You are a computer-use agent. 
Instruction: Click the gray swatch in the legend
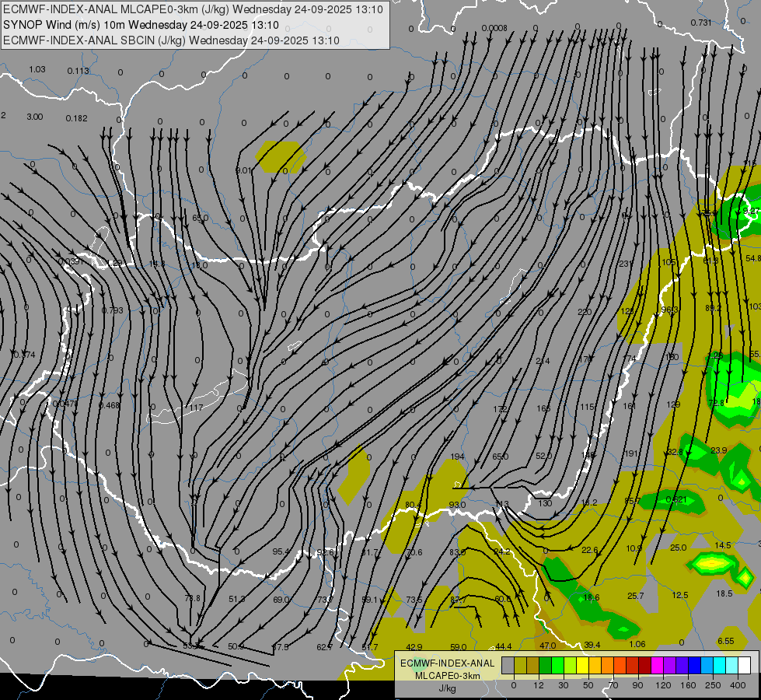tap(508, 666)
